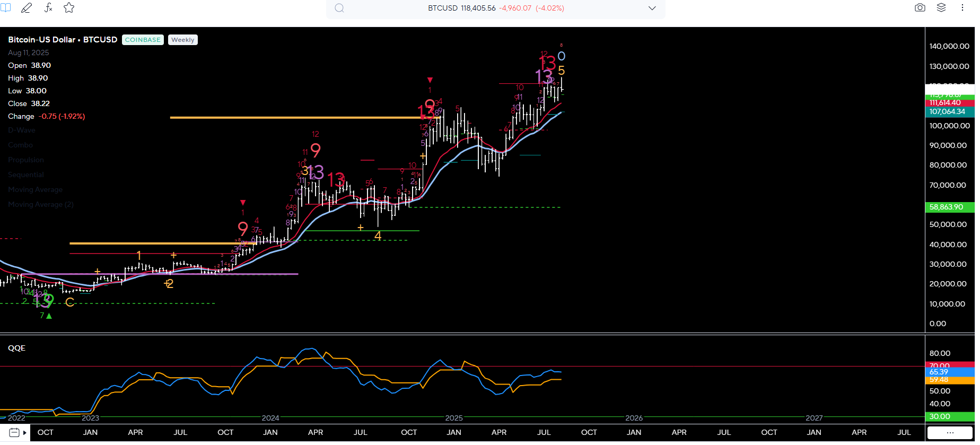
Task: Select the Moving Average (2) legend entry
Action: point(41,205)
